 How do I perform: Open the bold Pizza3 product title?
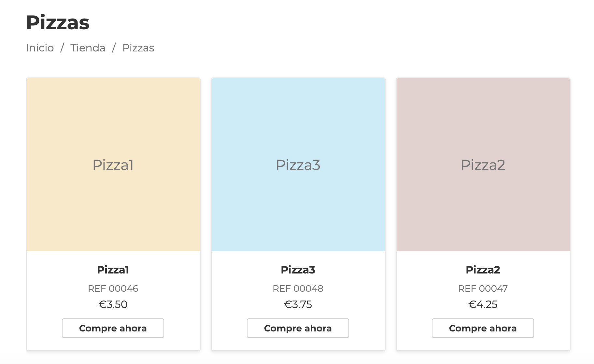point(298,270)
